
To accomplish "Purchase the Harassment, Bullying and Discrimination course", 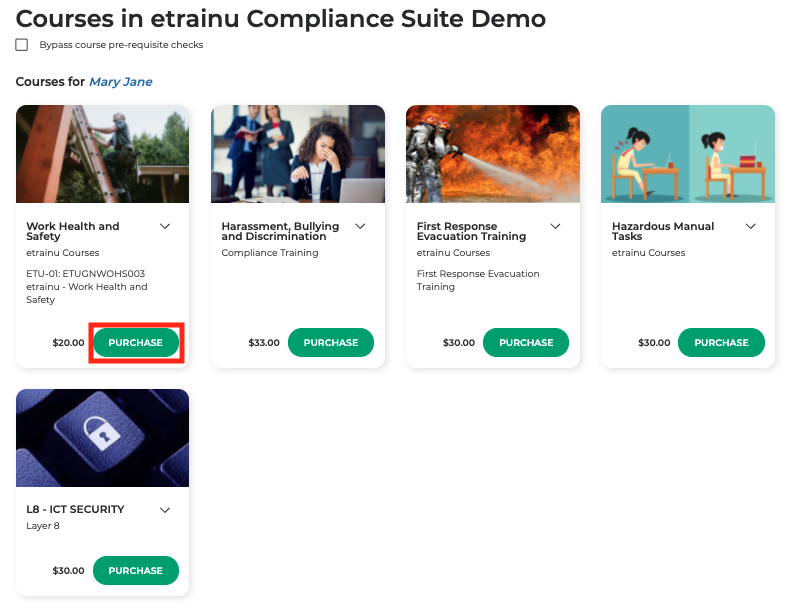I will pyautogui.click(x=330, y=343).
